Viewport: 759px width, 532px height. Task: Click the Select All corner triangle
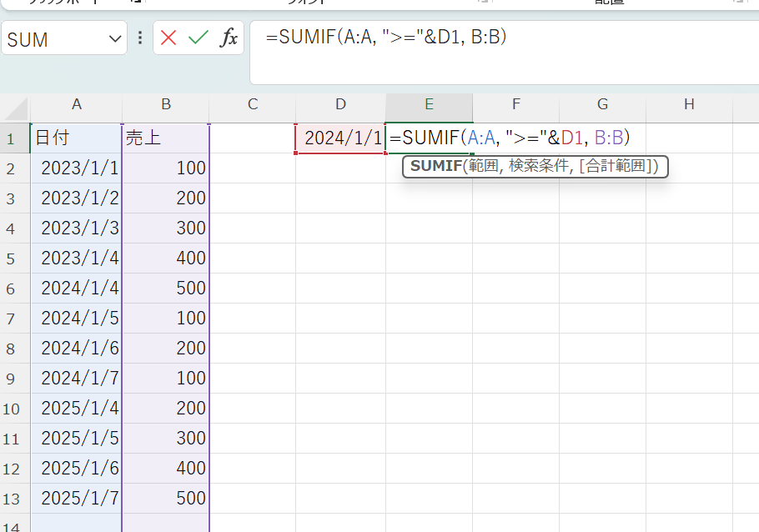tap(15, 105)
